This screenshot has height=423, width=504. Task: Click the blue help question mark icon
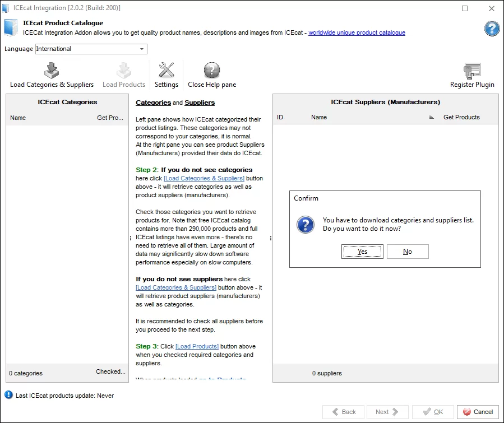tap(492, 29)
